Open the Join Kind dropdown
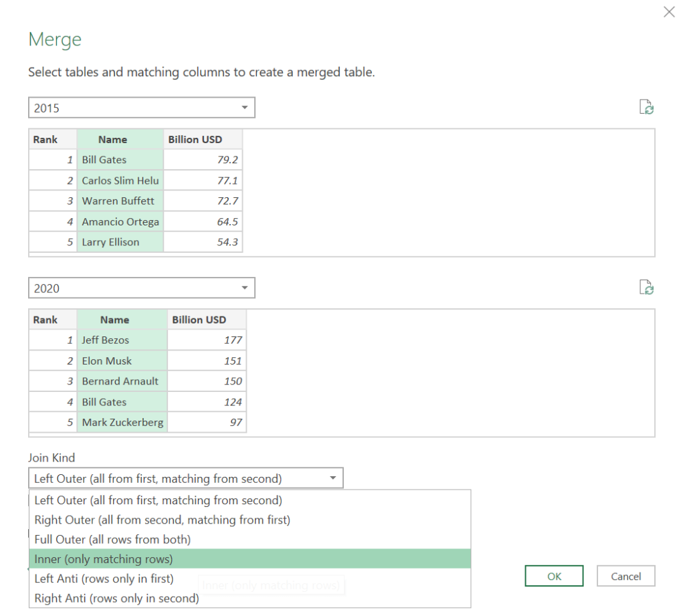Screen dimensions: 685x616 pyautogui.click(x=332, y=478)
